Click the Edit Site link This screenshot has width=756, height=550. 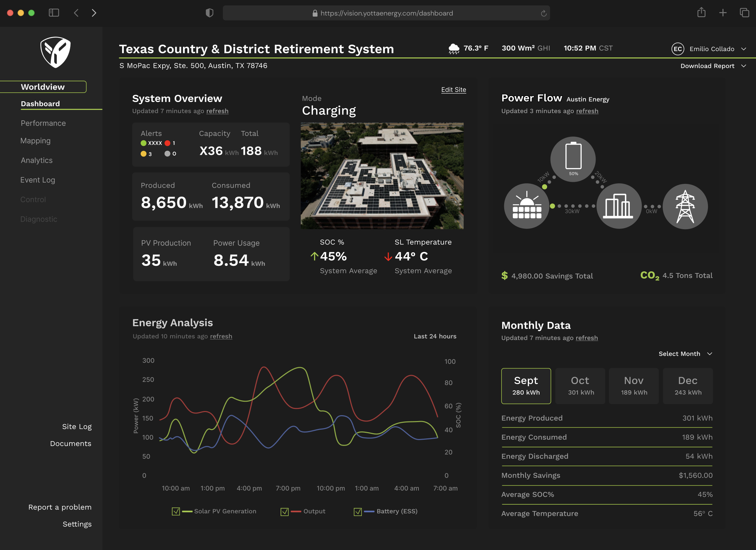453,90
